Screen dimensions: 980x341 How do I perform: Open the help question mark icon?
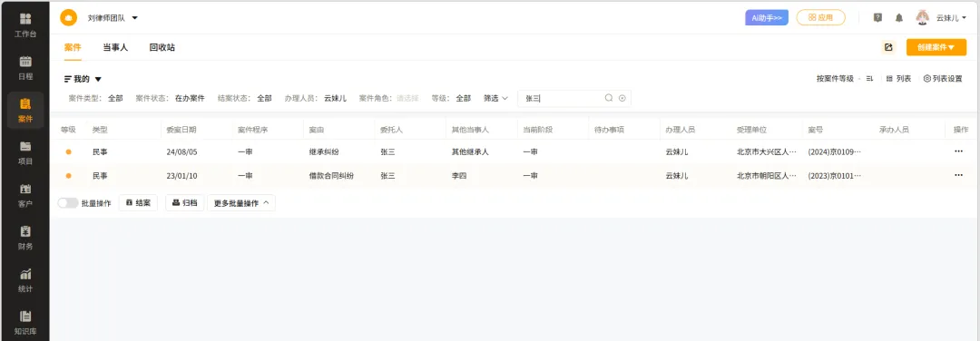(877, 17)
